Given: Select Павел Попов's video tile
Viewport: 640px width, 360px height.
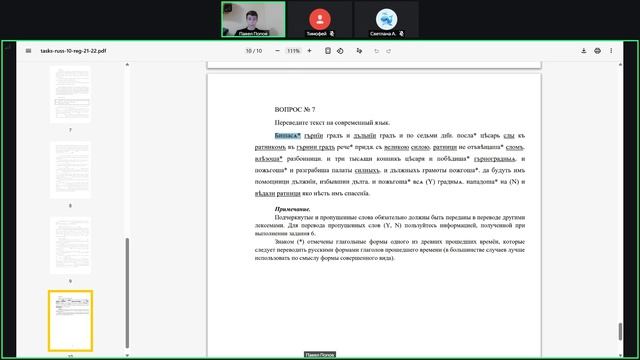Looking at the screenshot, I should pos(253,19).
